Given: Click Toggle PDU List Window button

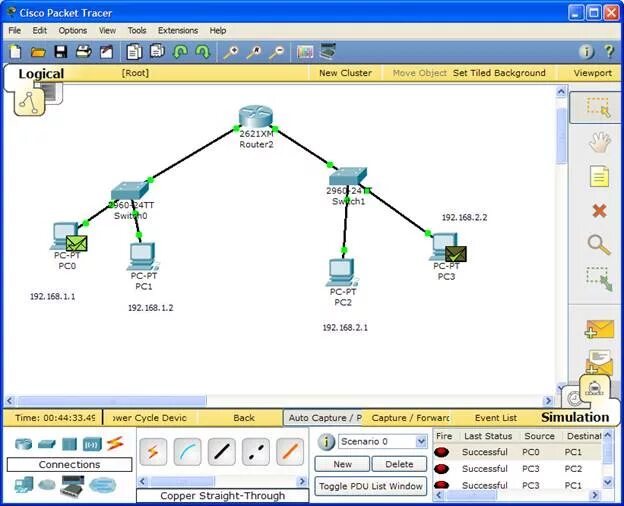Looking at the screenshot, I should click(x=370, y=486).
